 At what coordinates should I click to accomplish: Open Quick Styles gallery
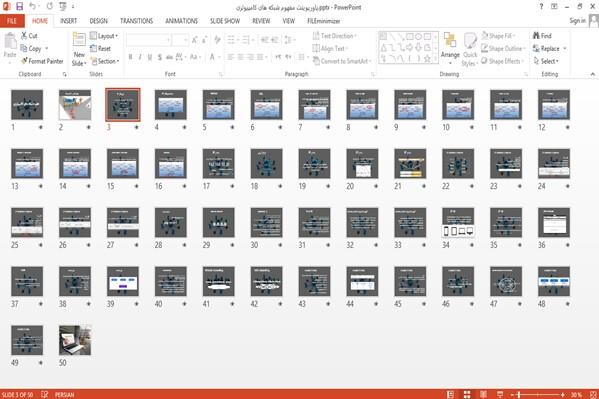(x=470, y=49)
